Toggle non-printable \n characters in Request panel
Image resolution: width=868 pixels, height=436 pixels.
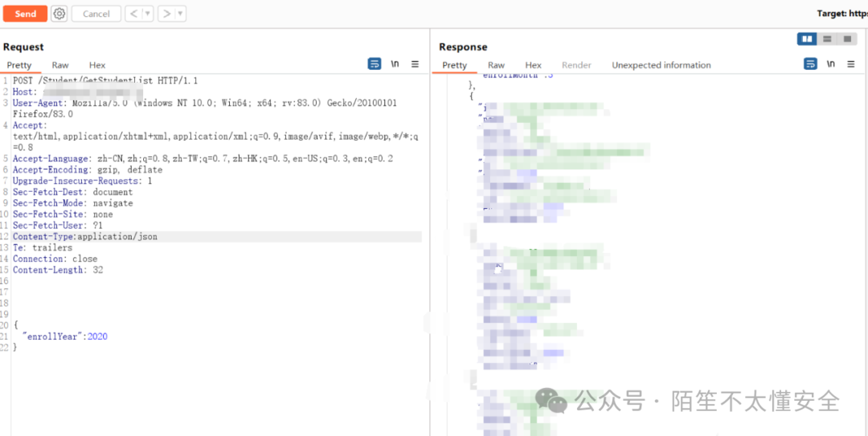(x=395, y=64)
